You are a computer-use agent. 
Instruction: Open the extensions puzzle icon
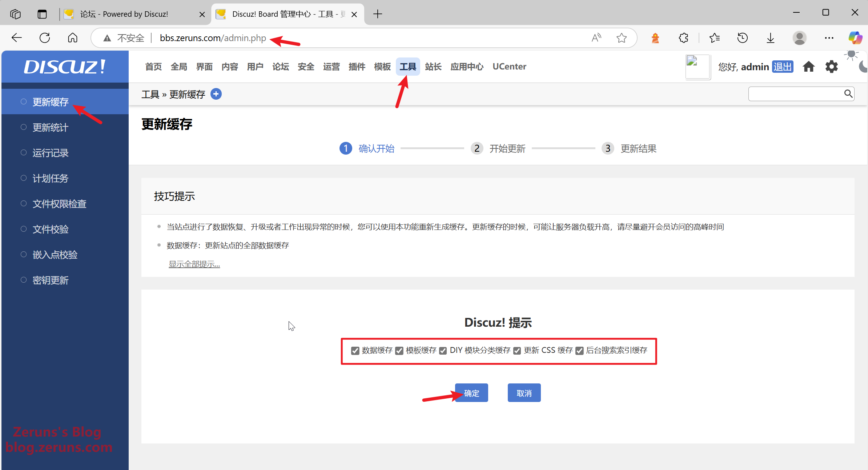coord(683,38)
